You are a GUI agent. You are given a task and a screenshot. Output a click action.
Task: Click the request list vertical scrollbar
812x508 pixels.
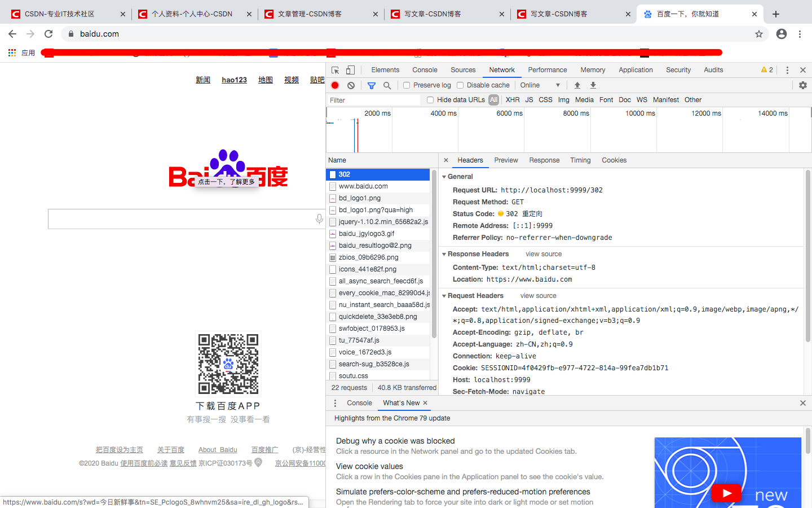[x=434, y=255]
